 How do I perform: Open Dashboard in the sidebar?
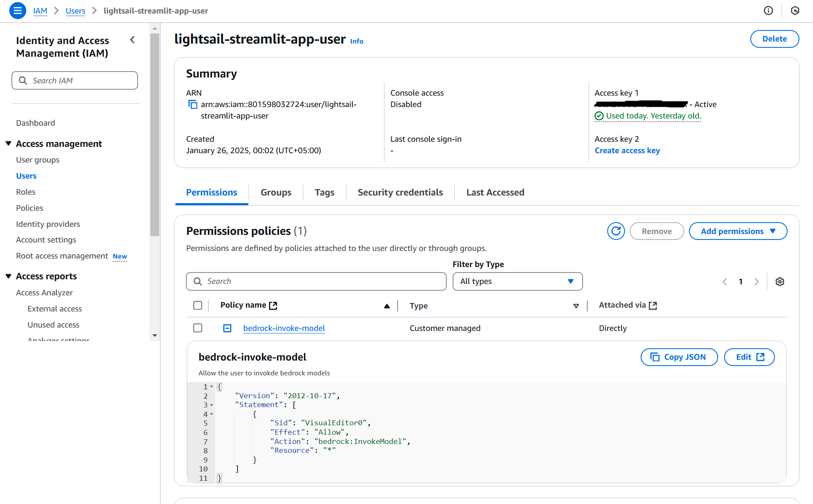36,123
